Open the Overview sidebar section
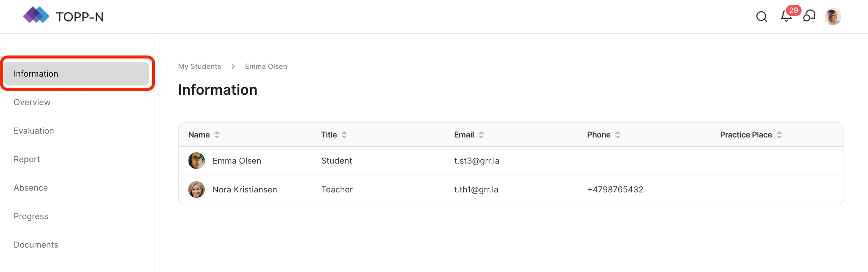This screenshot has width=868, height=272. (x=32, y=102)
